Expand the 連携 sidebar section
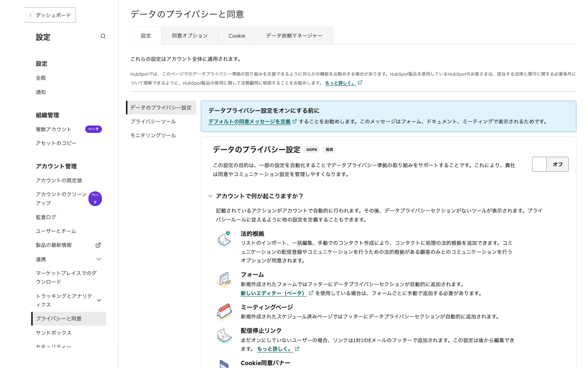 (99, 259)
